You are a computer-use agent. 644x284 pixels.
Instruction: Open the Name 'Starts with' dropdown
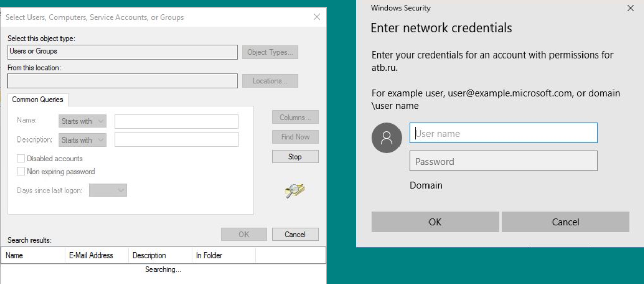[x=83, y=121]
